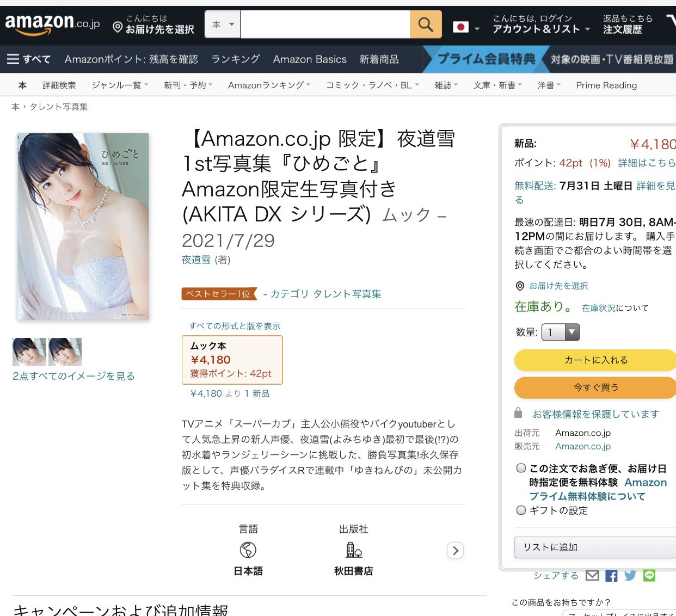Click ¥4,180 より 1 新品 link
This screenshot has width=676, height=616.
230,393
